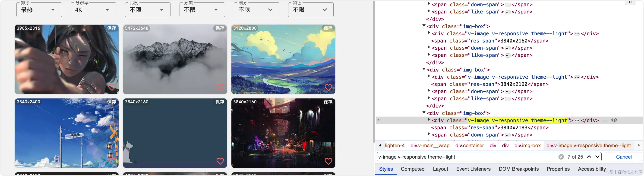Image resolution: width=644 pixels, height=176 pixels.
Task: Open the Event Listeners tab
Action: 473,169
